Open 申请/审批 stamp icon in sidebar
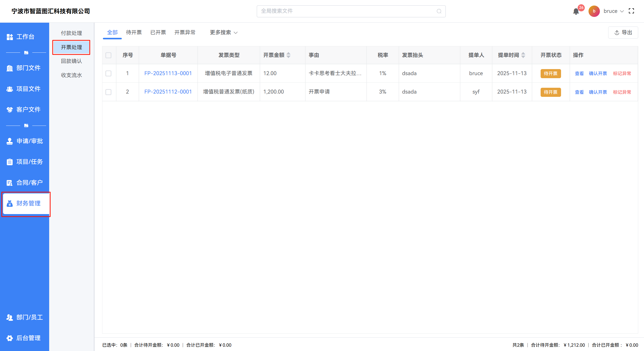Screen dimensions: 644x351 pos(10,141)
